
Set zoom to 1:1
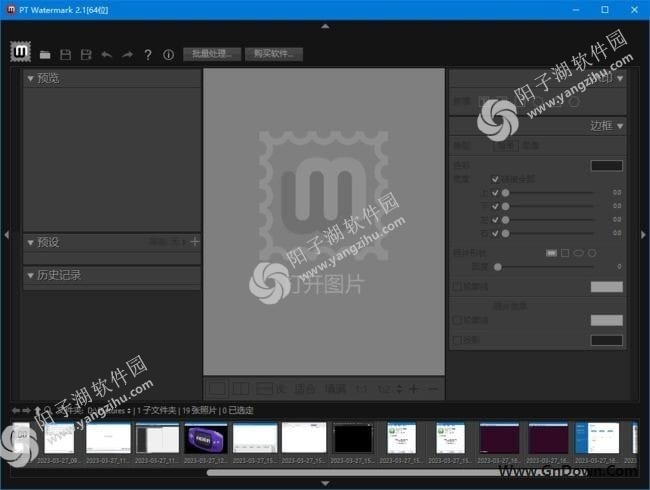(x=361, y=389)
